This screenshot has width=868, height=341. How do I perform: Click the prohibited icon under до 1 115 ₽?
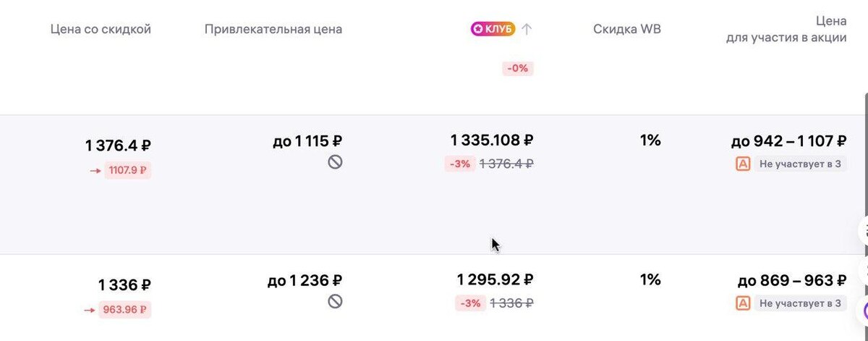click(335, 162)
